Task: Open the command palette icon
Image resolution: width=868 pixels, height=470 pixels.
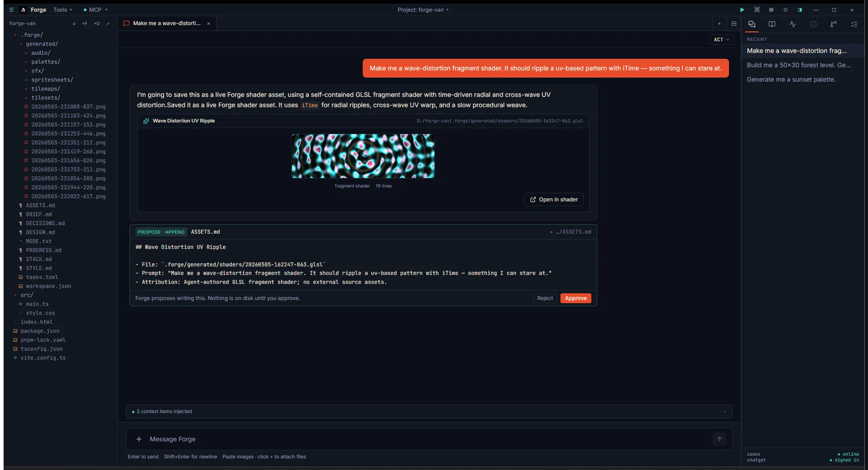Action: point(757,9)
